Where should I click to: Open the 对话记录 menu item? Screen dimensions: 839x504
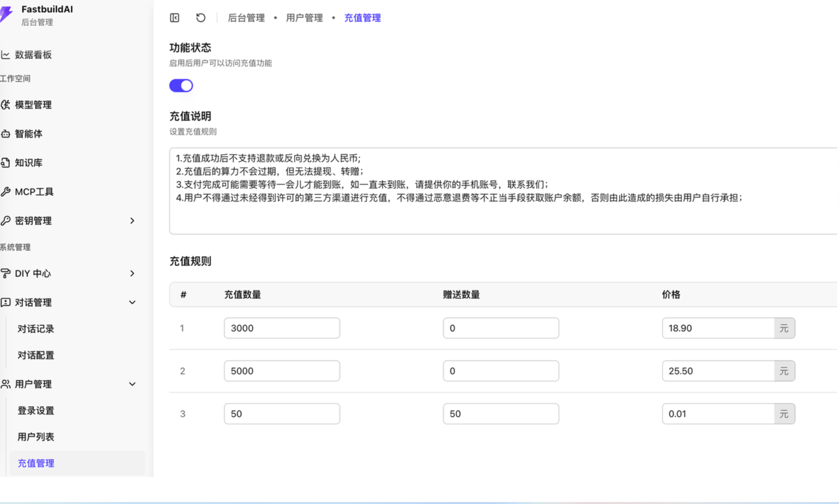[36, 329]
